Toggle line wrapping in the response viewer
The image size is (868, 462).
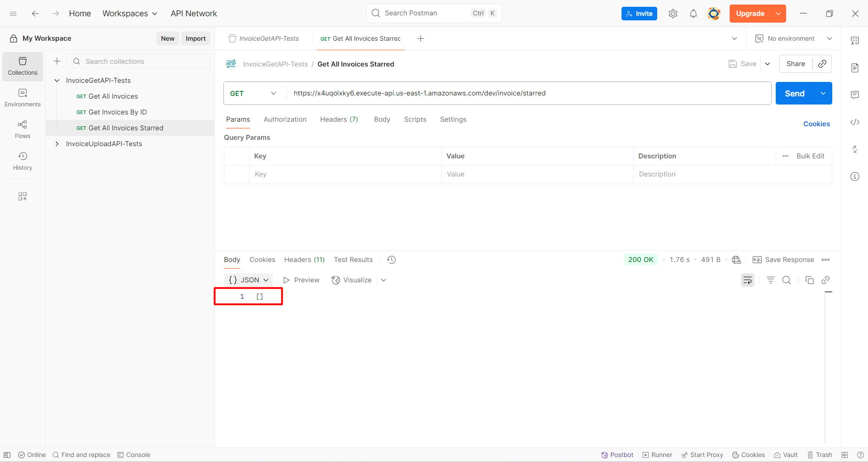click(748, 280)
